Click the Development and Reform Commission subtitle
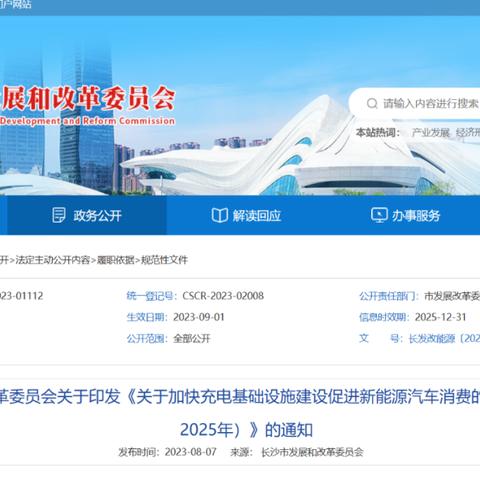Viewport: 480px width, 480px height. [87, 121]
